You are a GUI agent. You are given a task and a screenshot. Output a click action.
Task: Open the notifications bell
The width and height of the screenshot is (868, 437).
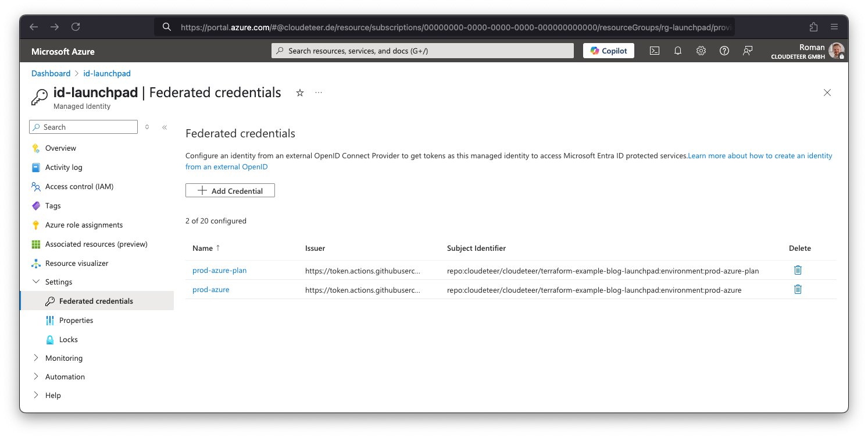677,51
